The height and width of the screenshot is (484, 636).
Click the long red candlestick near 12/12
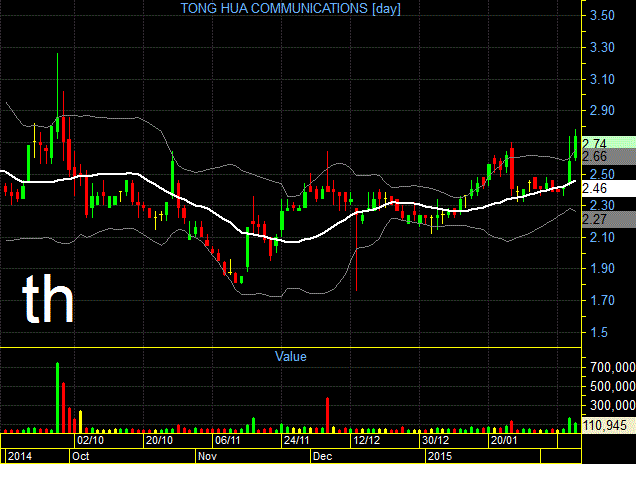point(357,250)
